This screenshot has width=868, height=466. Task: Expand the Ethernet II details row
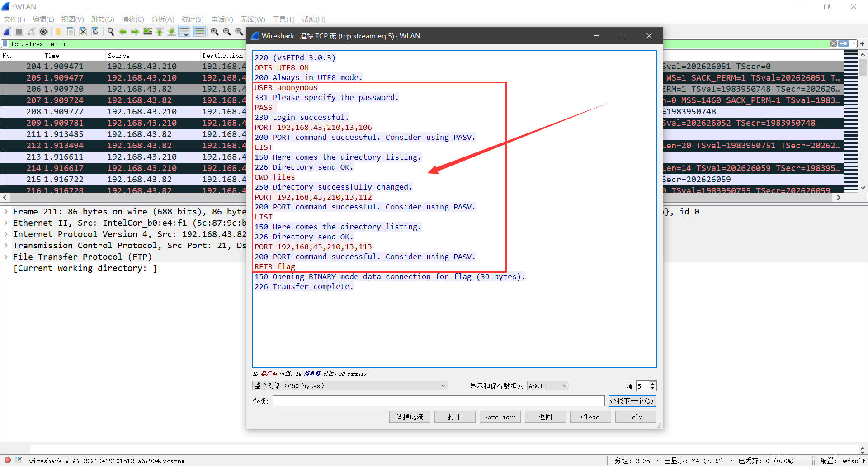(x=6, y=223)
